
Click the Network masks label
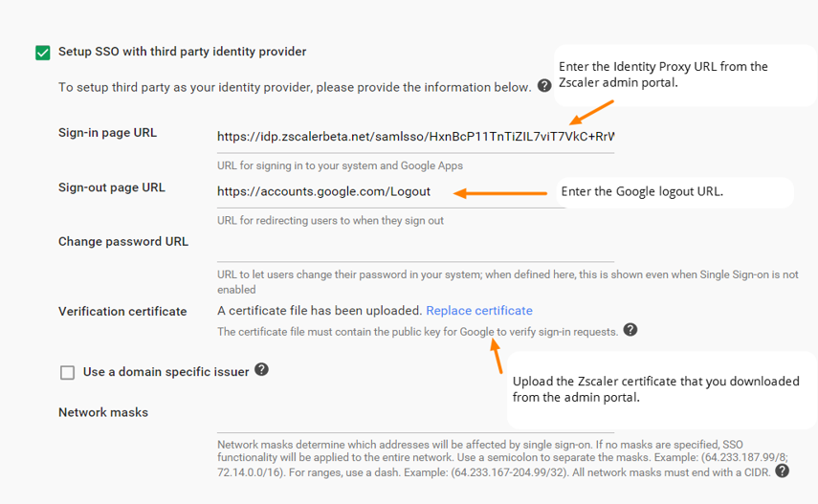click(103, 413)
